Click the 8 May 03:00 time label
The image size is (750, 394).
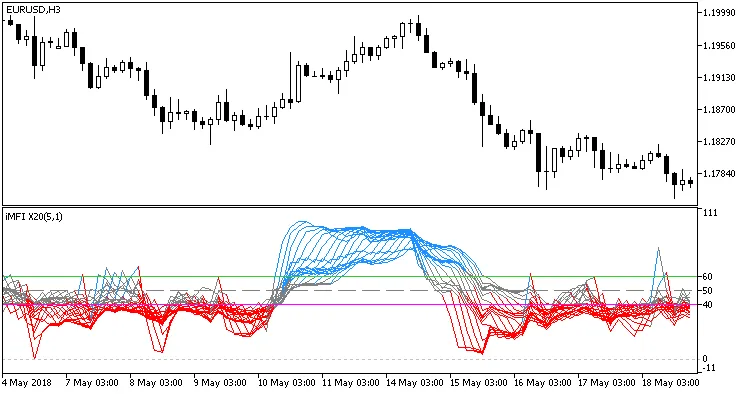[x=156, y=383]
